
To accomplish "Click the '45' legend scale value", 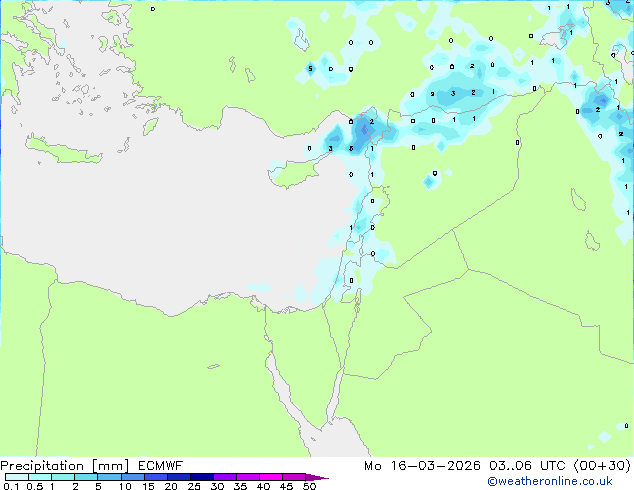I will [286, 486].
